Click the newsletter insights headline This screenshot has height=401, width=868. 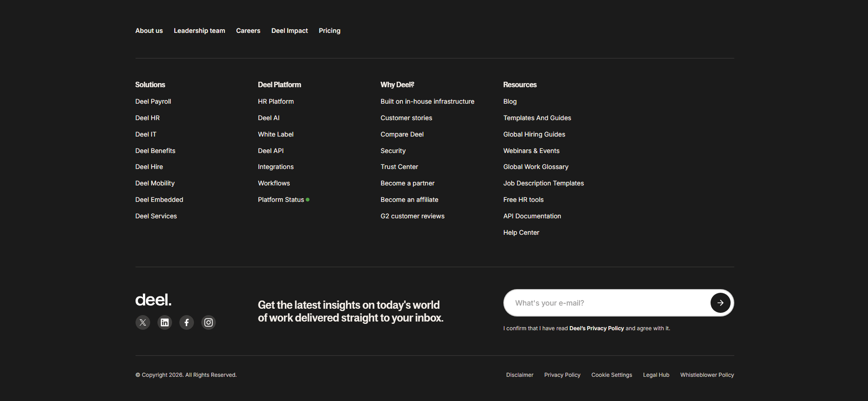350,311
